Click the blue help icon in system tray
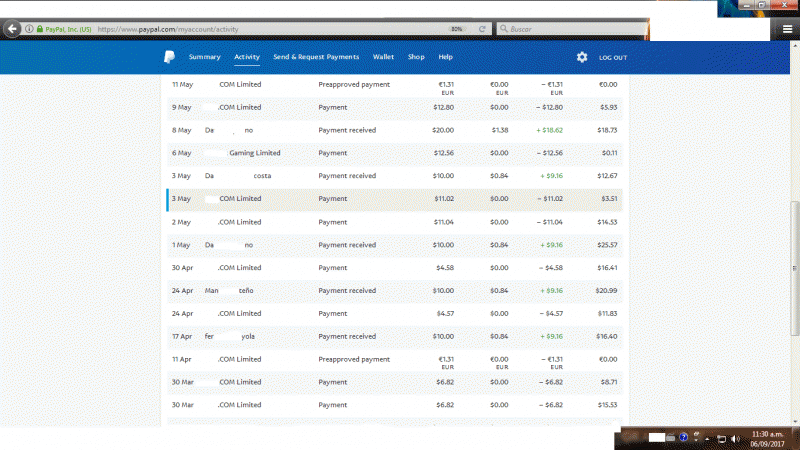Screen dimensions: 800x450 (684, 438)
